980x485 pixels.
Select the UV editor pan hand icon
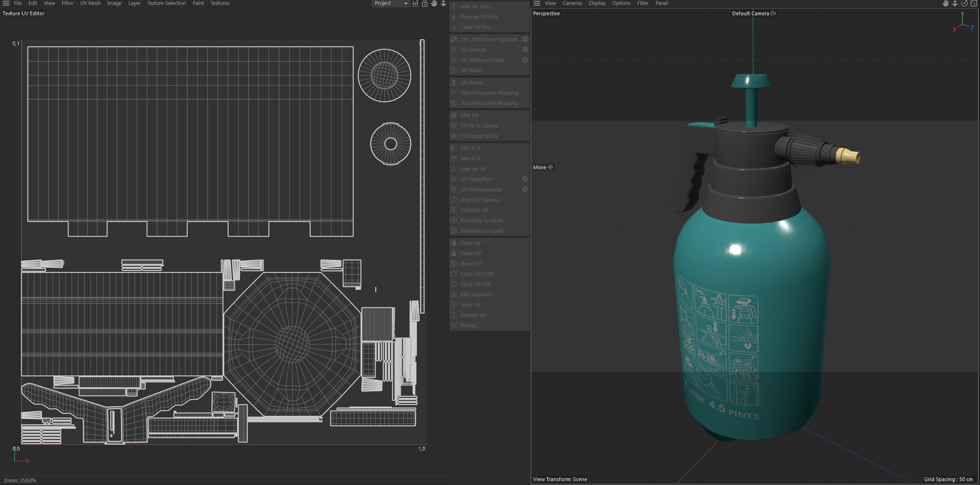pyautogui.click(x=434, y=3)
